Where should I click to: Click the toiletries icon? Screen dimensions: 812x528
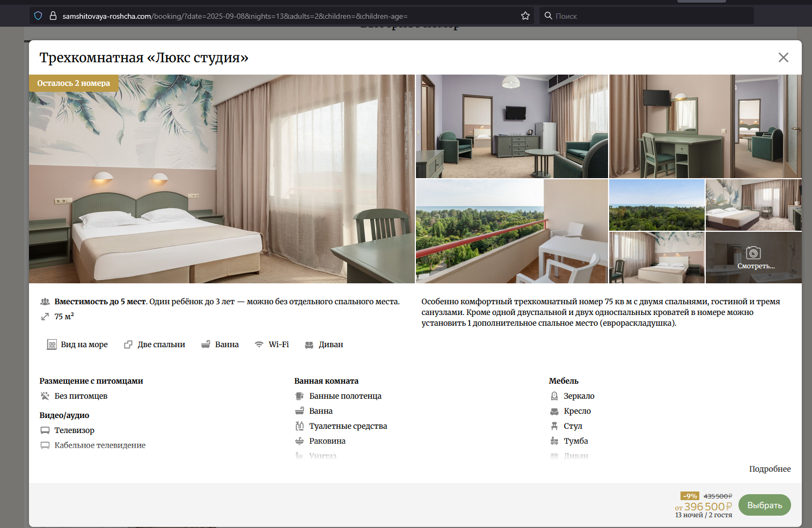[299, 426]
